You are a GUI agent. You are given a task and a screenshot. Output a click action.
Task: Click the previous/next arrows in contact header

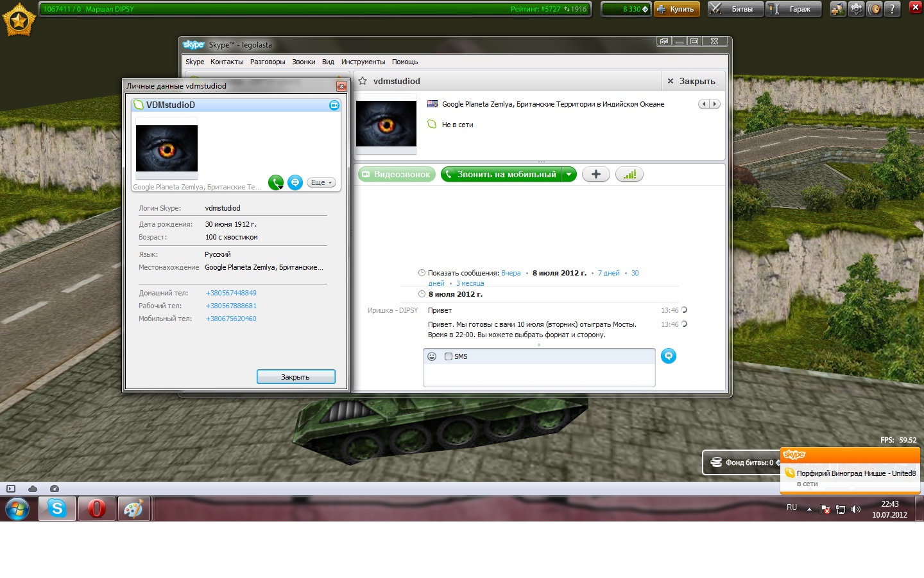709,104
